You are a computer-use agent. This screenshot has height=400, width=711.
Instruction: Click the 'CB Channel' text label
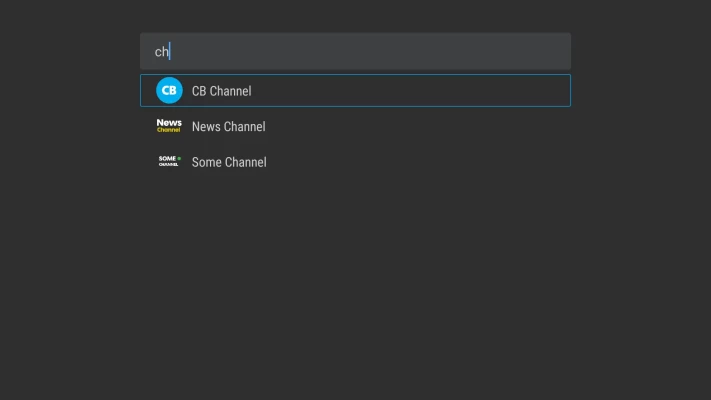click(221, 91)
